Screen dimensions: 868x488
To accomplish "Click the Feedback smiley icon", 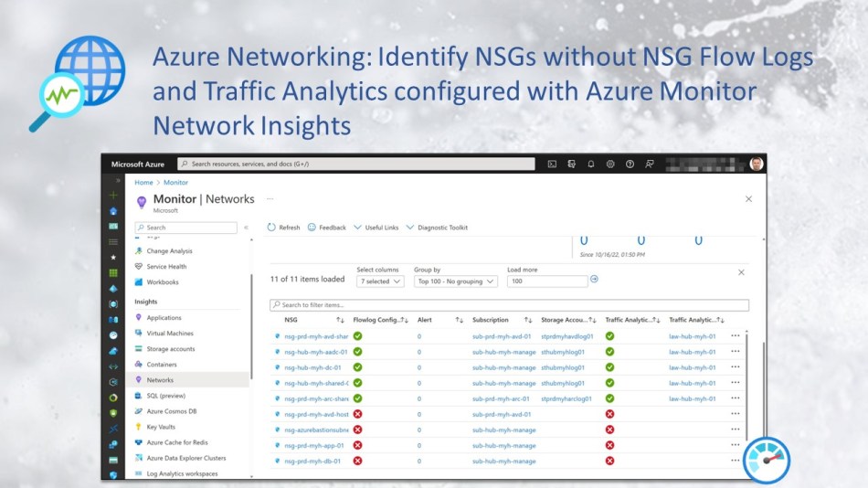I will point(312,228).
